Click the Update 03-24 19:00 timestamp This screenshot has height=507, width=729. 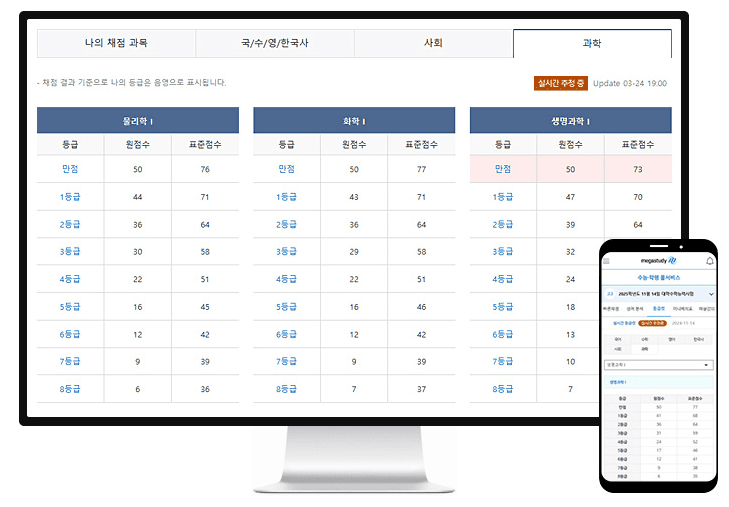(630, 83)
